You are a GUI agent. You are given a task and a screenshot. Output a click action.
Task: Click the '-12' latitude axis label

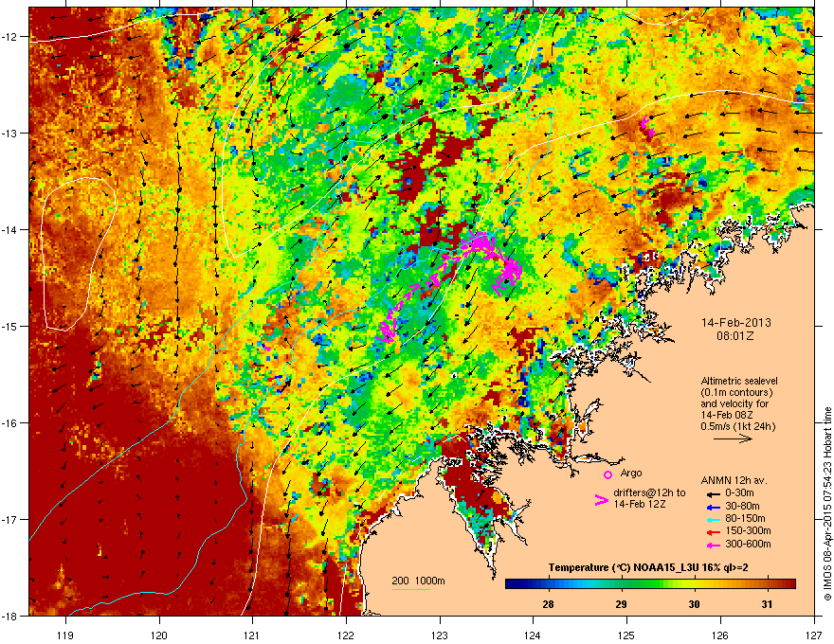10,37
